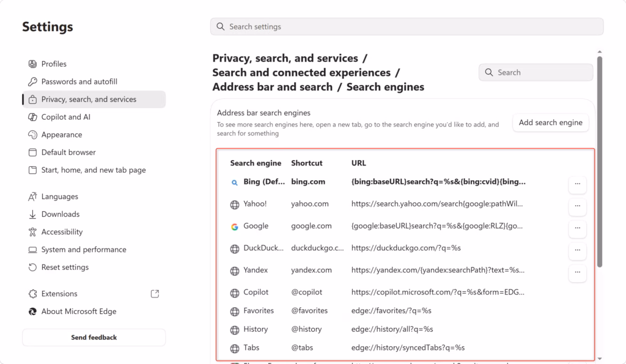Open Search and connected experiences breadcrumb
The image size is (626, 364).
click(x=301, y=73)
